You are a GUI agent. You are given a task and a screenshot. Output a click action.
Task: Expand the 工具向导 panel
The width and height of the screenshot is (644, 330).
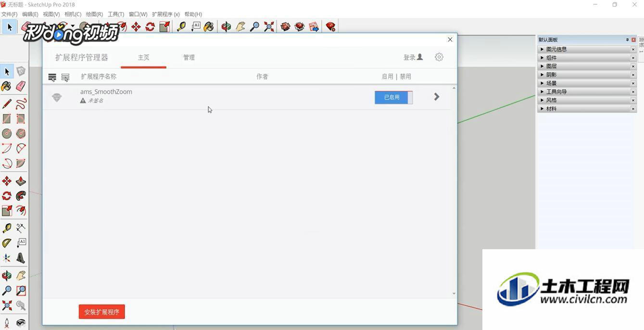click(x=586, y=92)
